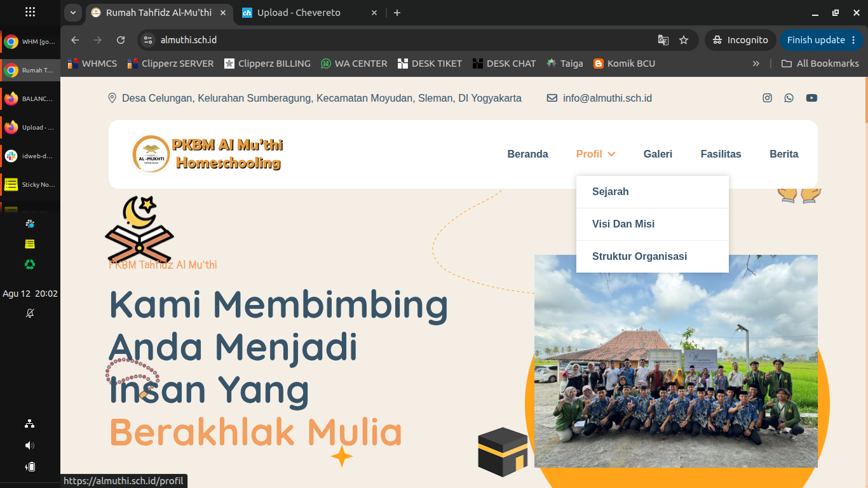
Task: Click the battery icon in system tray
Action: [30, 467]
